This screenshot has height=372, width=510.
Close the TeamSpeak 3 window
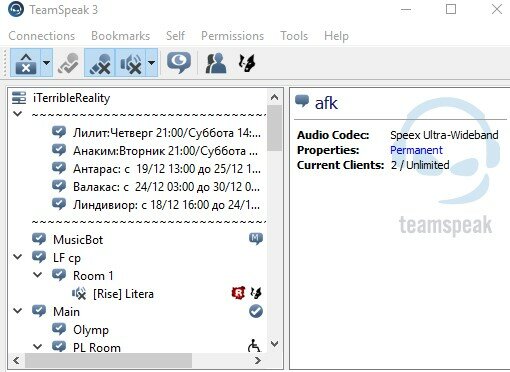tap(497, 9)
